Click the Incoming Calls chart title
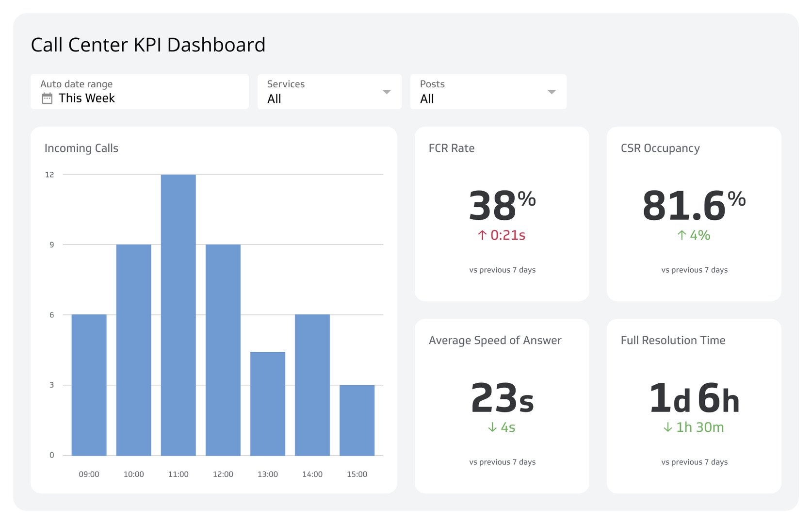This screenshot has width=812, height=524. [81, 148]
